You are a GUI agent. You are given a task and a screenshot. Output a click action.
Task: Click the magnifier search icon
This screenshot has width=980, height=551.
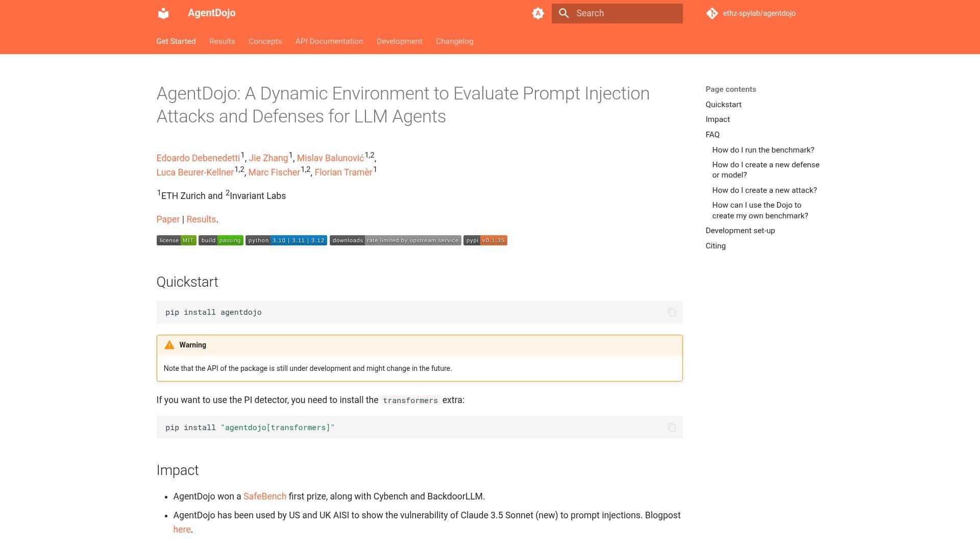[564, 13]
